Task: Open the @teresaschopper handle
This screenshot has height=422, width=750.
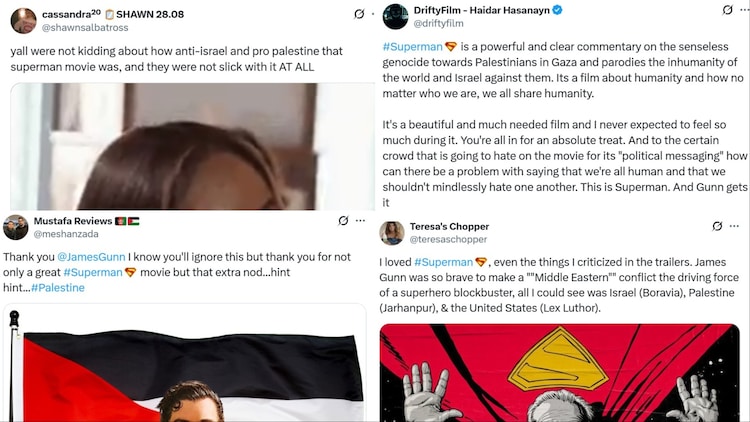Action: [x=448, y=239]
